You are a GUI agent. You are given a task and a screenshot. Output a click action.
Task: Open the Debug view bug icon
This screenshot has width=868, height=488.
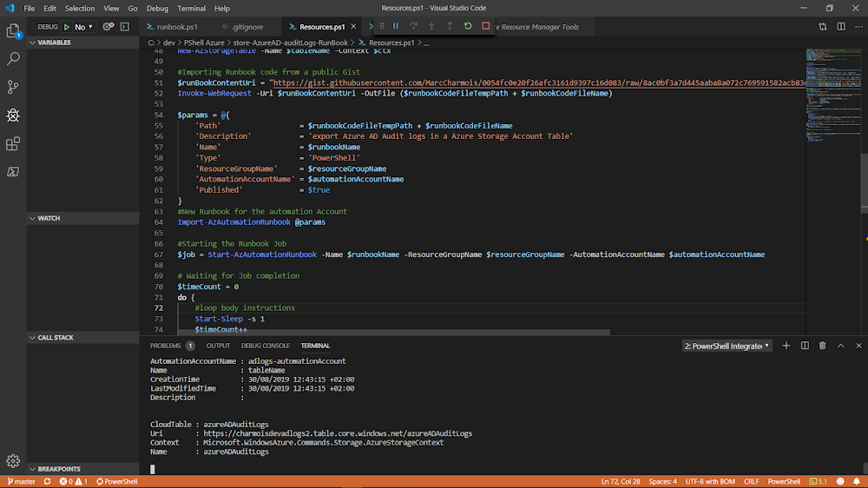[x=13, y=115]
